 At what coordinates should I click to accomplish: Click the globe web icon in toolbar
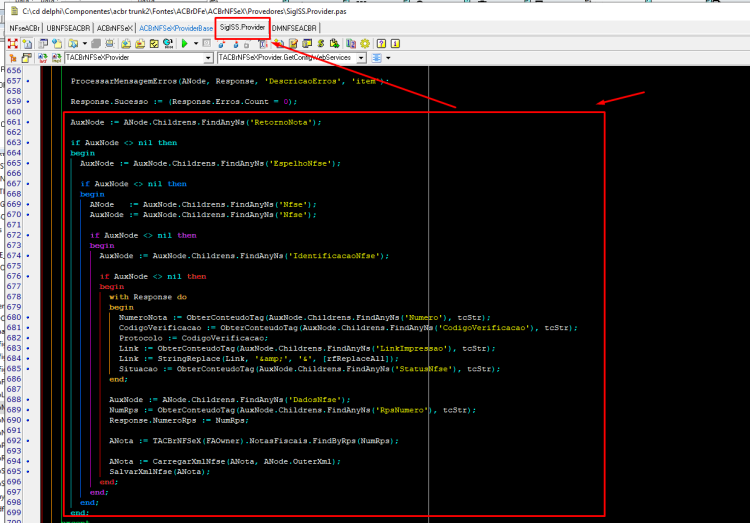[x=168, y=44]
